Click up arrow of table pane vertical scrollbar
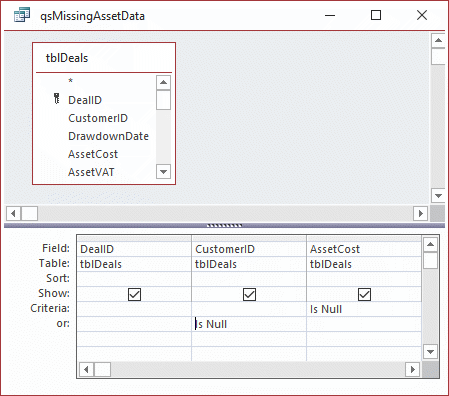 coord(438,40)
